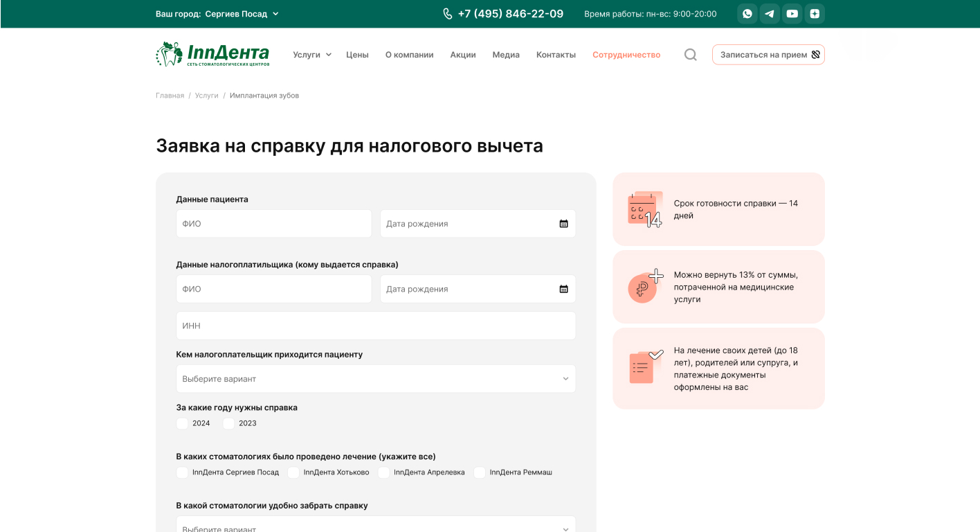The image size is (980, 532).
Task: Focus the ИНН input field
Action: pyautogui.click(x=375, y=326)
